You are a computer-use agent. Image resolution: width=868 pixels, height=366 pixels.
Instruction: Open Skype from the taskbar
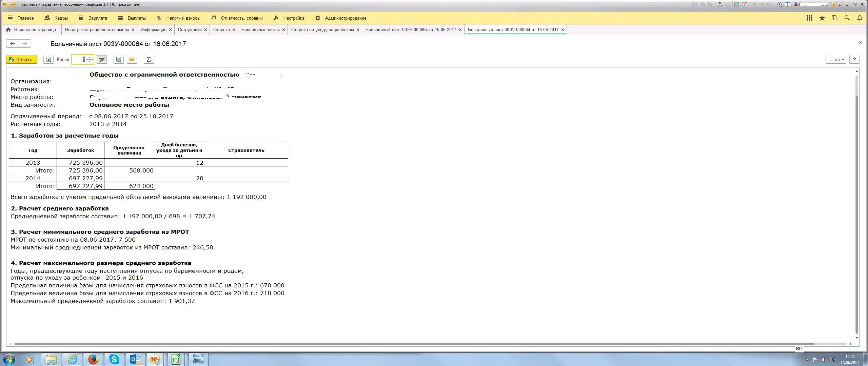[114, 359]
